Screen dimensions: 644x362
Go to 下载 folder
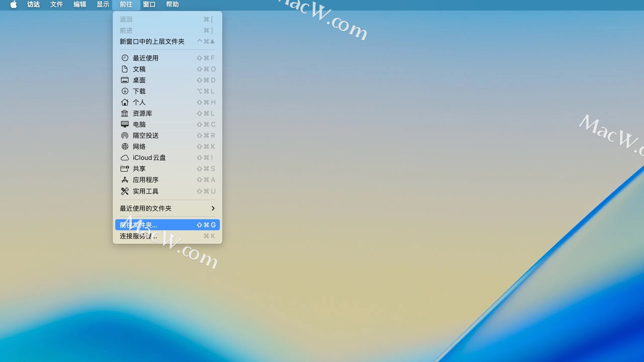tap(167, 91)
